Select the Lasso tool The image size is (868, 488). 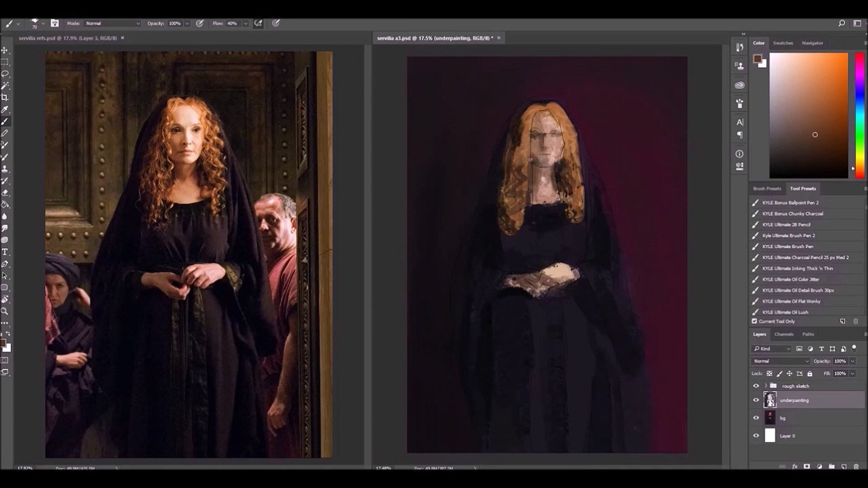click(x=5, y=73)
